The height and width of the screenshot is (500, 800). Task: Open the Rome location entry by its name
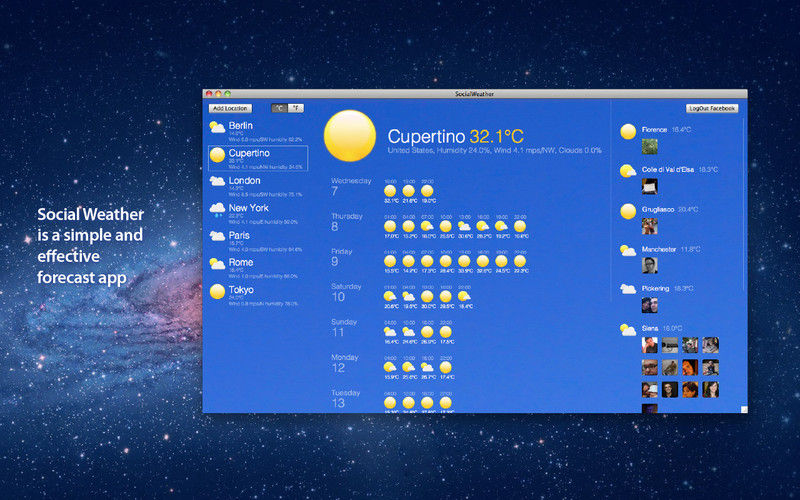(241, 262)
